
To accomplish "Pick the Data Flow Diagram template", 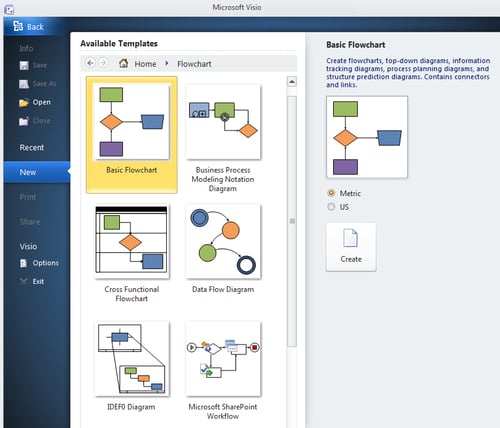I will (x=223, y=249).
